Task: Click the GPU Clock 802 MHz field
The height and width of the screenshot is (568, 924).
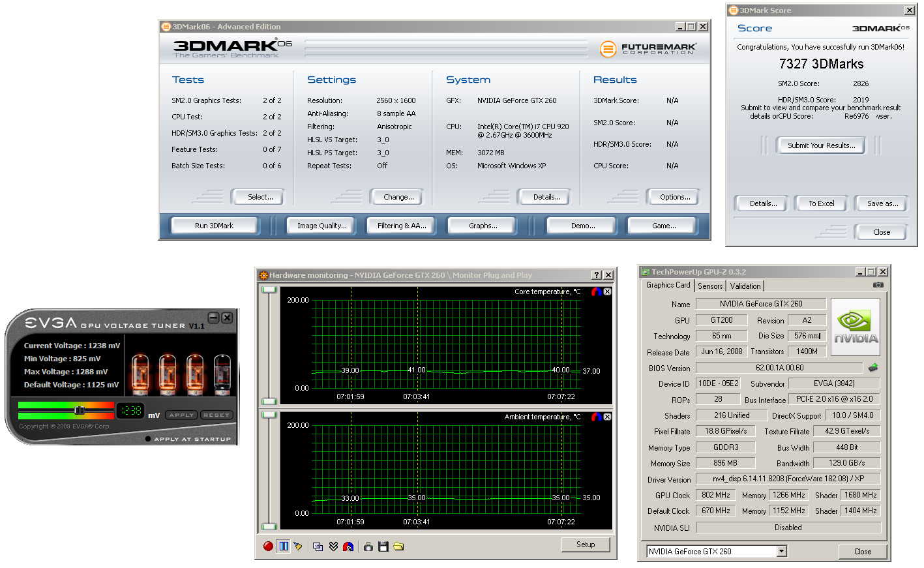Action: coord(716,495)
